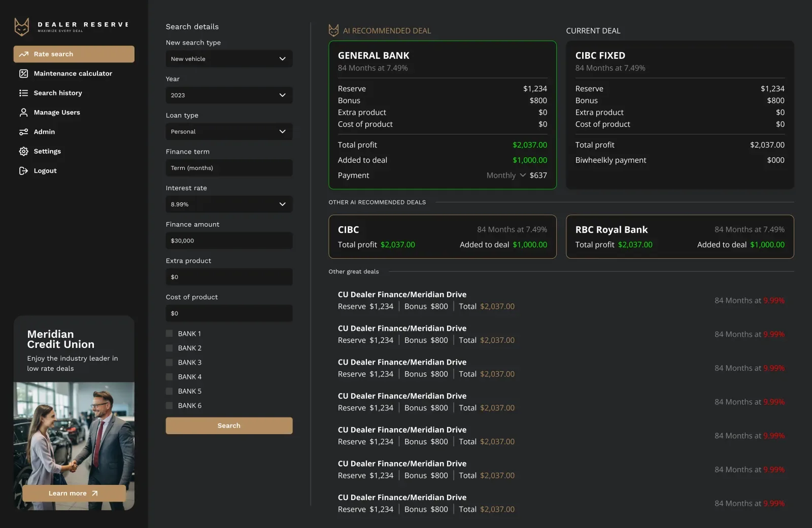Go to Search history
The image size is (812, 528).
(74, 93)
